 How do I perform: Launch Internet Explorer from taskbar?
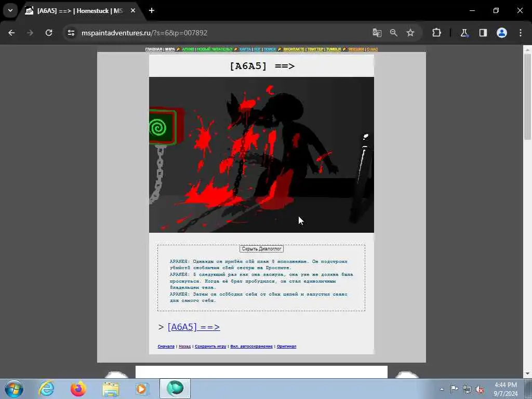[46, 389]
